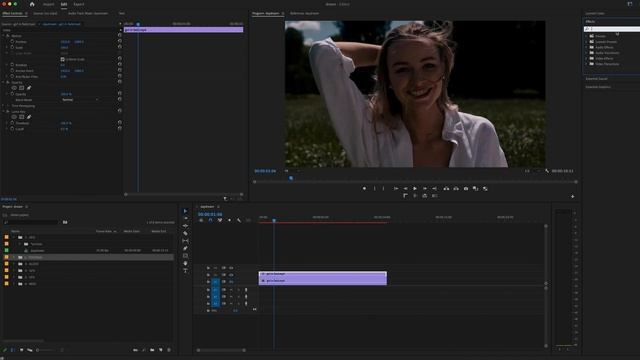This screenshot has height=360, width=640.
Task: Create rectangle mask under Opacity effect
Action: pos(22,88)
